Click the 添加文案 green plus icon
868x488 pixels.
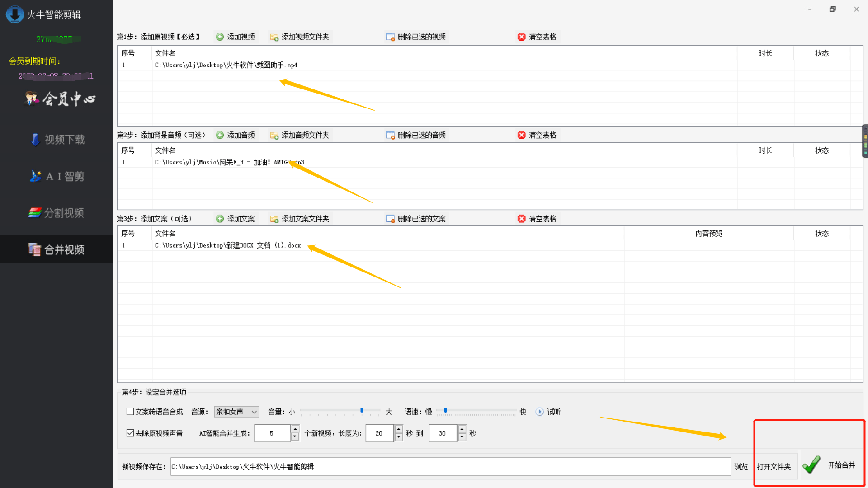(220, 219)
